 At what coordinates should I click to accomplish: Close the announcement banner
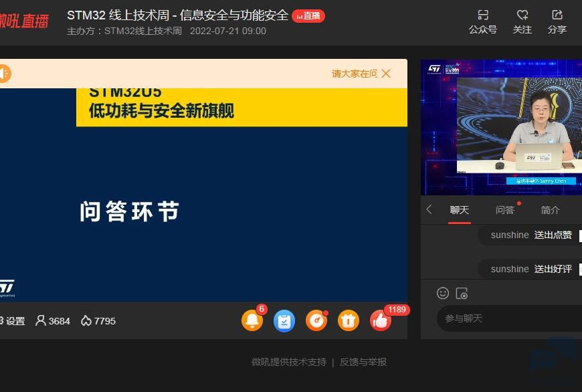tap(386, 74)
